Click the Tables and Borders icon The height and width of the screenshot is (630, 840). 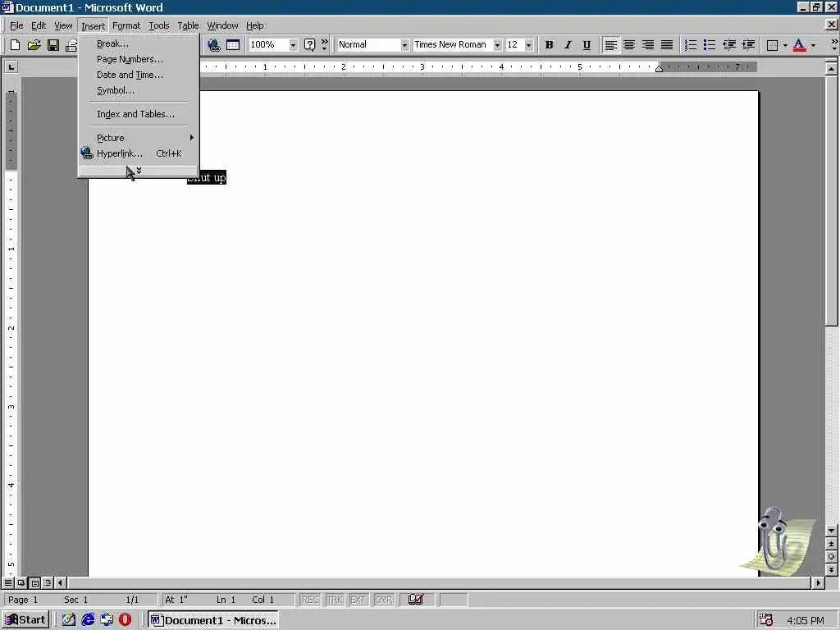click(x=232, y=45)
